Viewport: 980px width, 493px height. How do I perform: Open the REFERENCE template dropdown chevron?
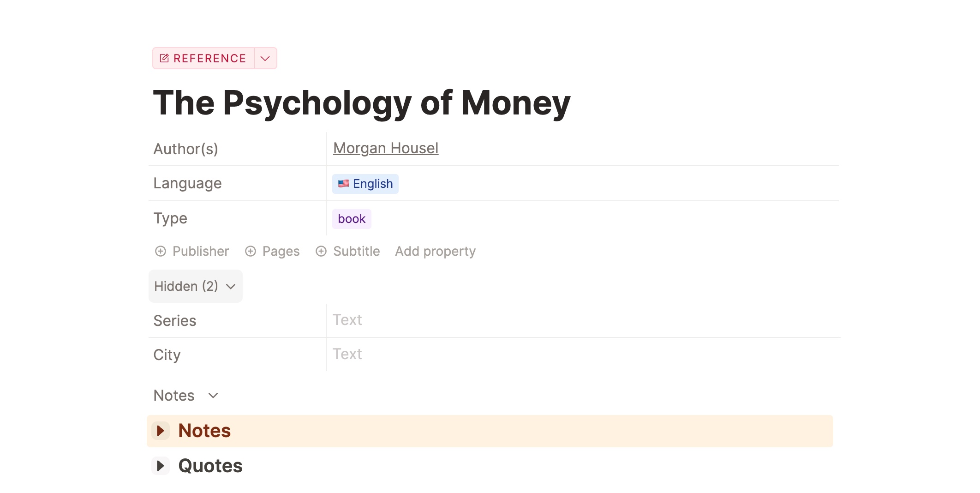pos(265,58)
